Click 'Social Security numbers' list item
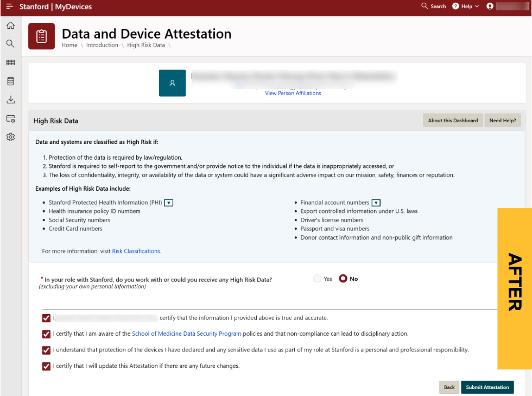 (x=79, y=220)
